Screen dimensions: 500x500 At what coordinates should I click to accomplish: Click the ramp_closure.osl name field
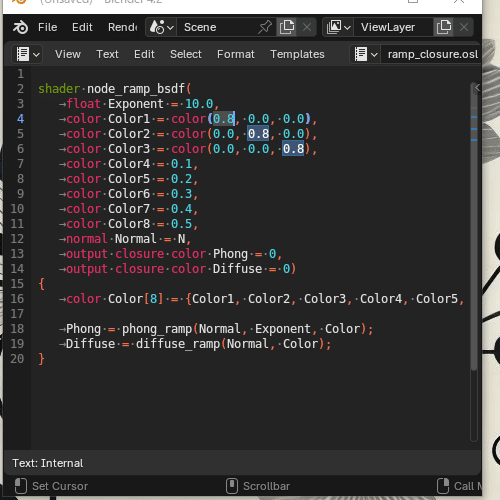[432, 54]
